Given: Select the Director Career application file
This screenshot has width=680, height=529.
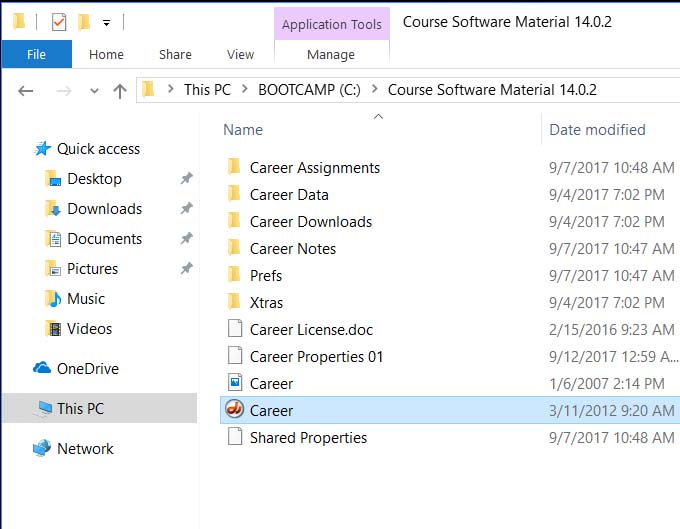Looking at the screenshot, I should coord(450,410).
